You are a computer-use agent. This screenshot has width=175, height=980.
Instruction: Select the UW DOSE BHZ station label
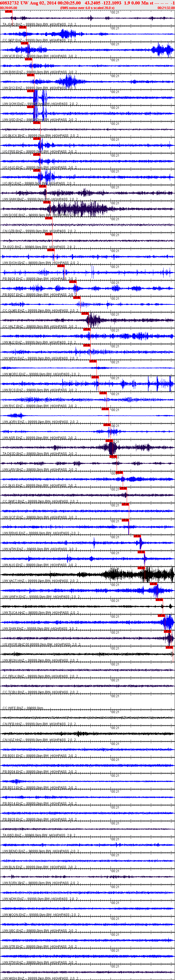click(41, 215)
